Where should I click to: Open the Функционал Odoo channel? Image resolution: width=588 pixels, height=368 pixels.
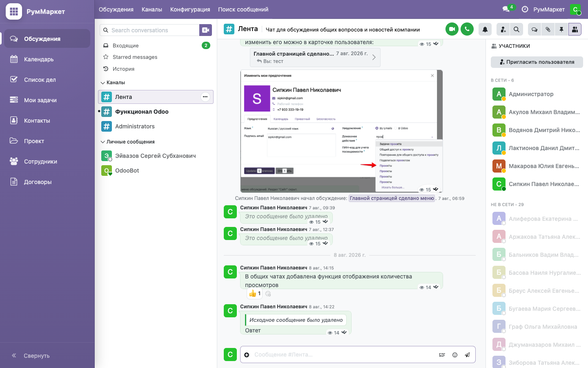coord(156,112)
